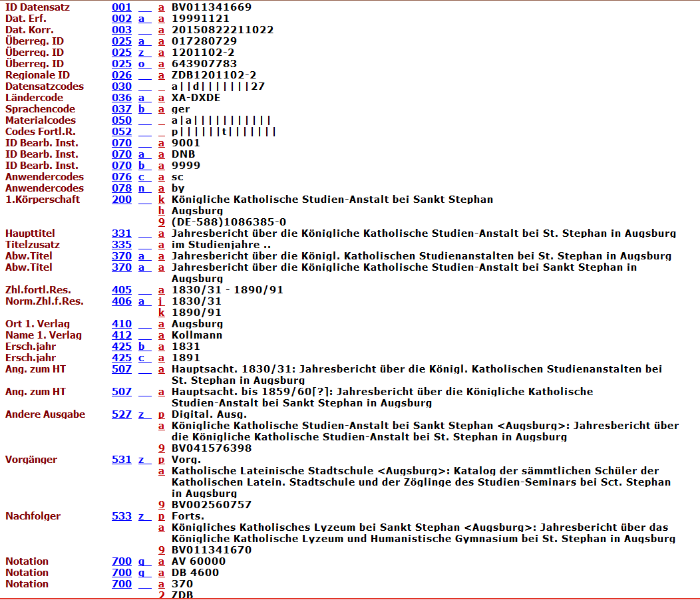This screenshot has height=600, width=700.
Task: Click subfield k link before Königliche Katholische Studien-Anstalt
Action: click(161, 200)
